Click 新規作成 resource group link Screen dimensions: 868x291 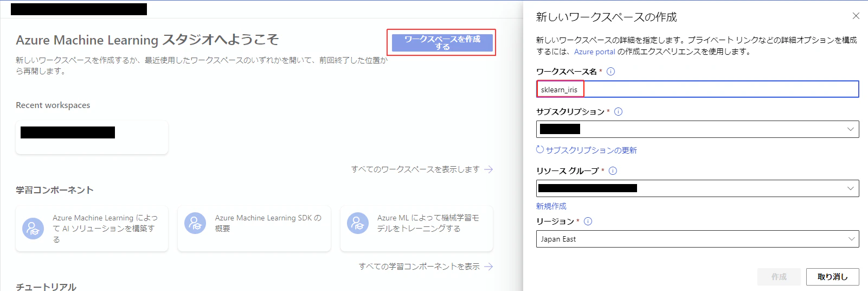pos(551,206)
